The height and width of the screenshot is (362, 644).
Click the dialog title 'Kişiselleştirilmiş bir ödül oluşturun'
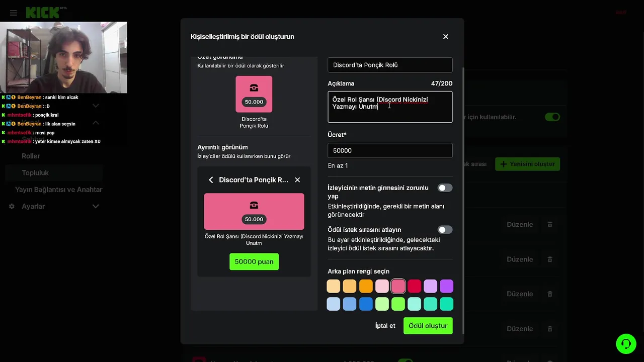pyautogui.click(x=243, y=37)
